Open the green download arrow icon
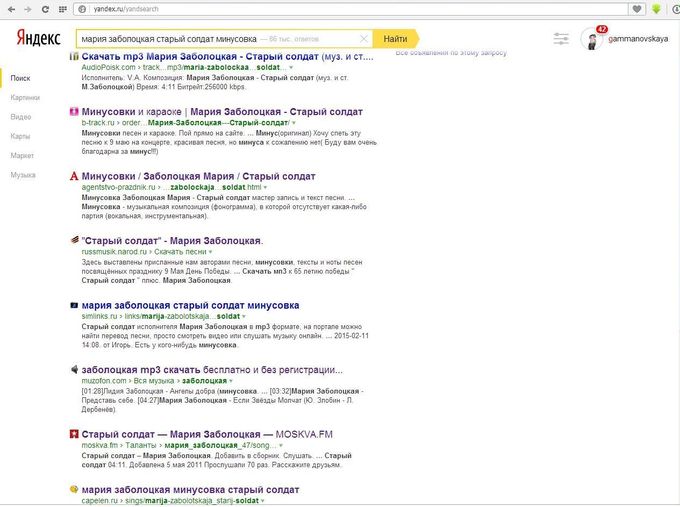 pos(656,9)
